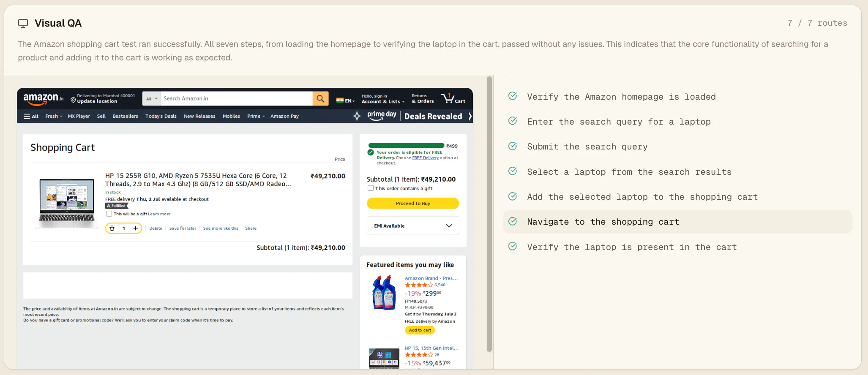This screenshot has height=375, width=868.
Task: Increase quantity with the plus icon
Action: pyautogui.click(x=135, y=228)
